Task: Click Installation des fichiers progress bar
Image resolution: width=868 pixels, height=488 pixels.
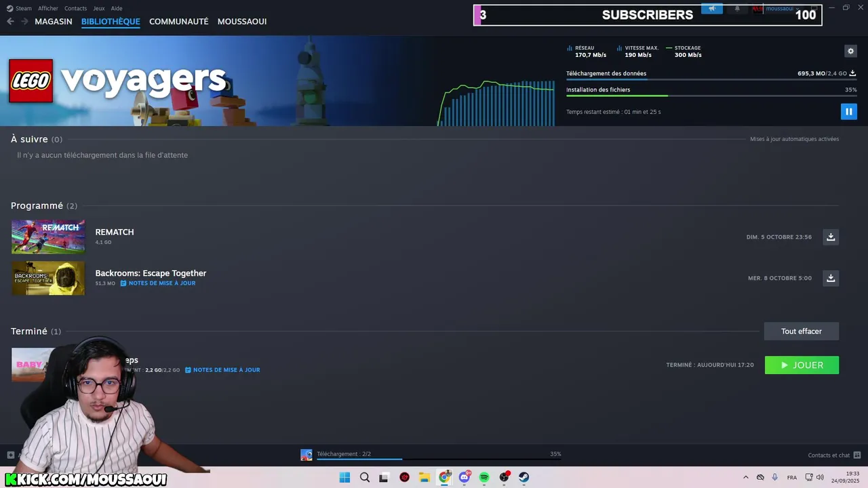Action: coord(711,96)
